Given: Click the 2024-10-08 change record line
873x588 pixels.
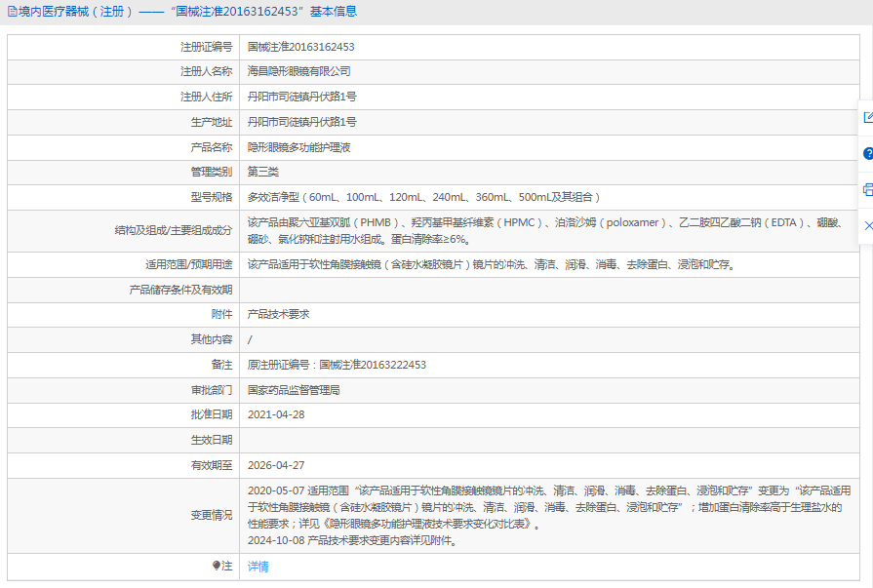Looking at the screenshot, I should [x=352, y=540].
